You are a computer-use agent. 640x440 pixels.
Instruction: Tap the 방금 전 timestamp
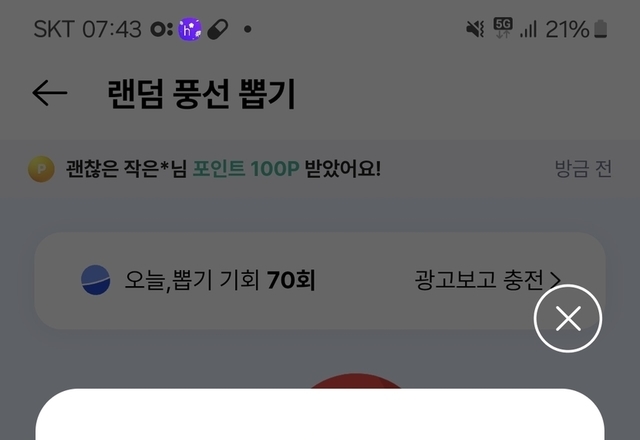pos(583,169)
